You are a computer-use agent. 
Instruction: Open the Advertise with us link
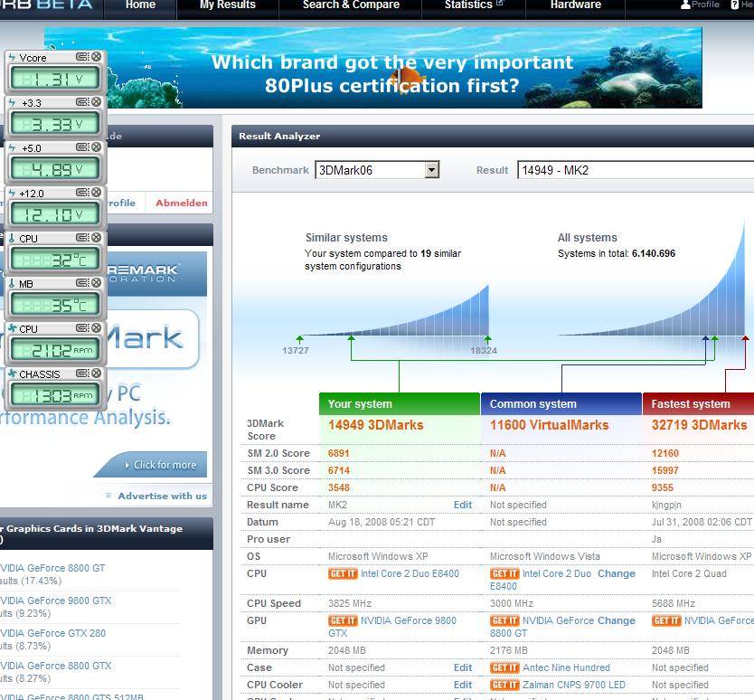(x=162, y=496)
